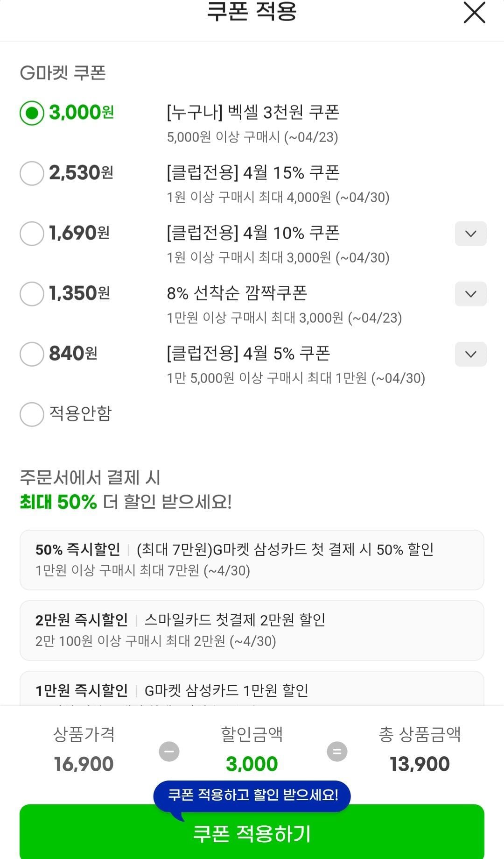The width and height of the screenshot is (504, 859).
Task: Open the G마켓 삼성카드 1만원 할인 offer
Action: tap(252, 690)
